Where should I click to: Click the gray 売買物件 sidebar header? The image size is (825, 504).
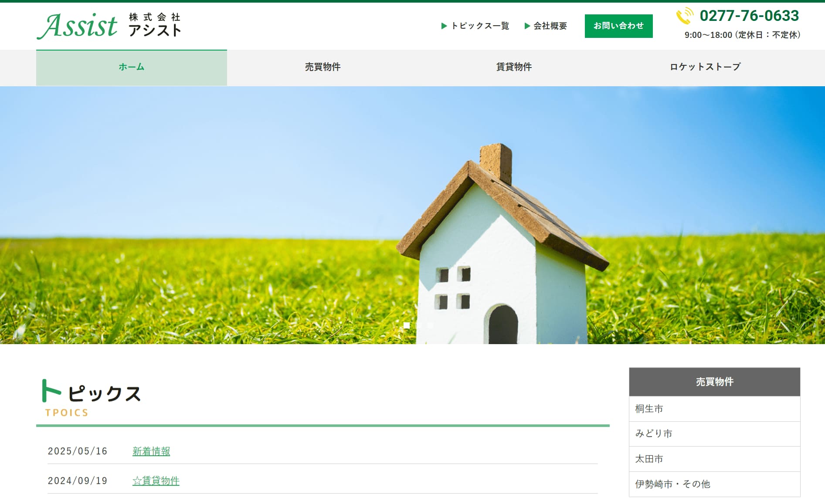tap(714, 382)
